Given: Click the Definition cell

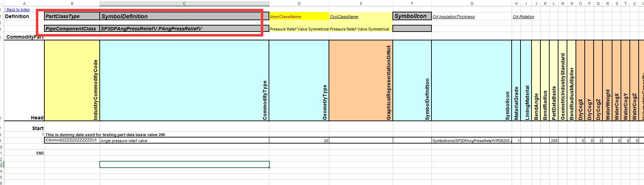Looking at the screenshot, I should 24,16.
